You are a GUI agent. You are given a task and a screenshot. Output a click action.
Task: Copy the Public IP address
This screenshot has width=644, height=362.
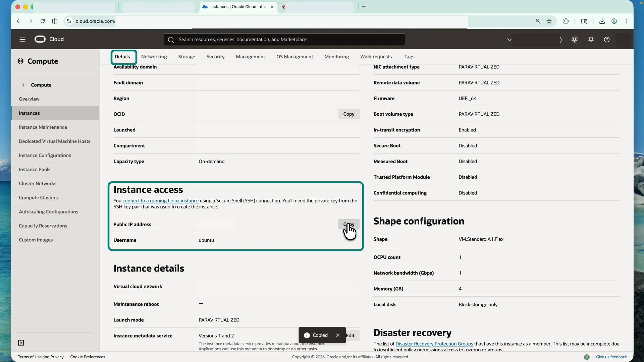[x=348, y=224]
